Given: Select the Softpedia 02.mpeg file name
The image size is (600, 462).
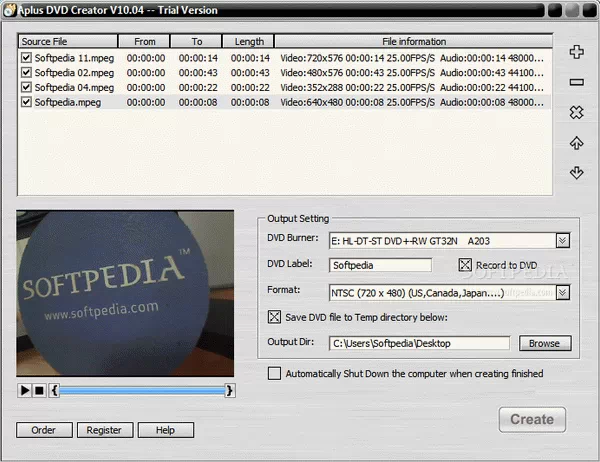Looking at the screenshot, I should pyautogui.click(x=74, y=72).
